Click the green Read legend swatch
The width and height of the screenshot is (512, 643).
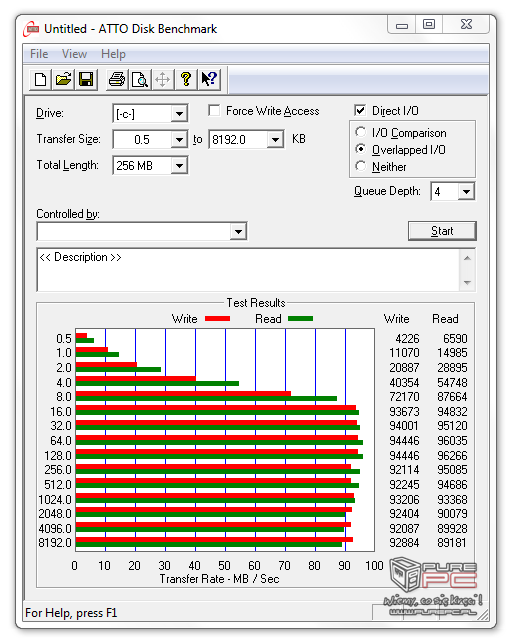point(300,319)
